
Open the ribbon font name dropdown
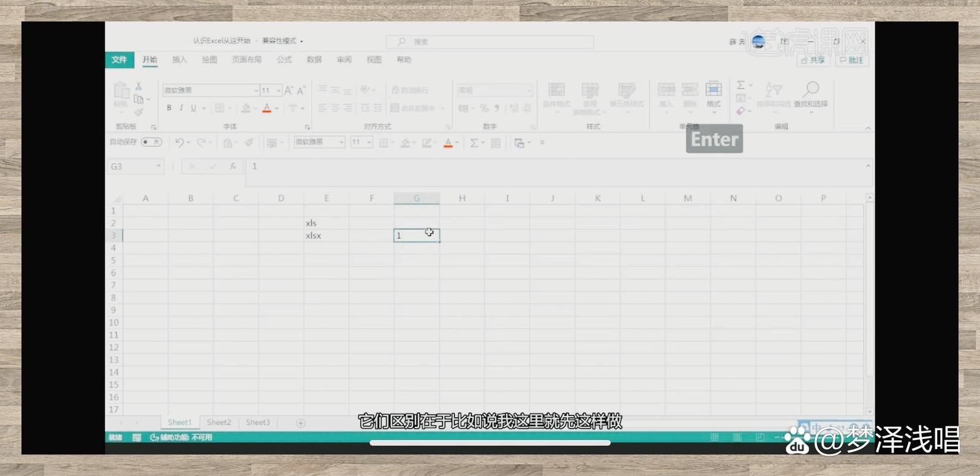(x=256, y=90)
